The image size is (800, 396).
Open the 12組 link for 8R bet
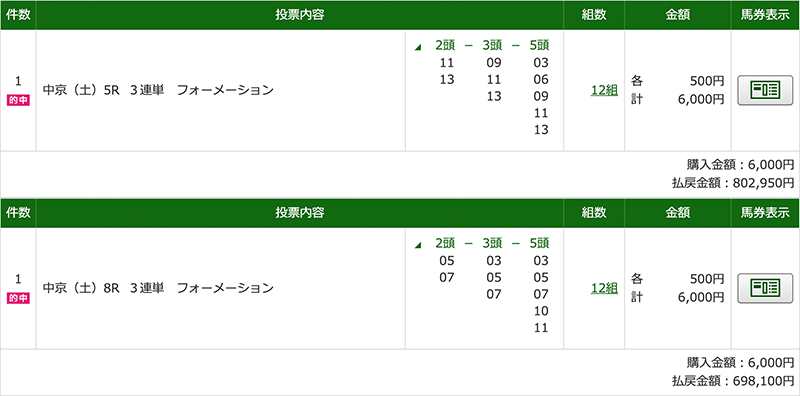[604, 288]
